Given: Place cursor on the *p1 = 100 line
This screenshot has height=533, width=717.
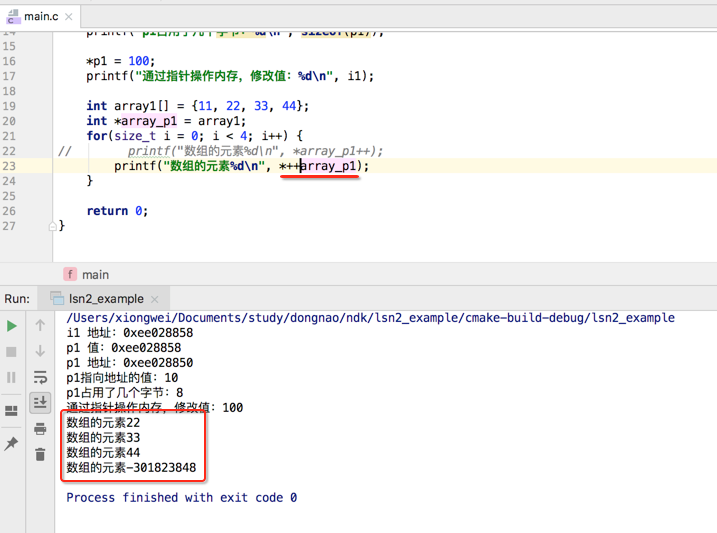Looking at the screenshot, I should (x=121, y=61).
